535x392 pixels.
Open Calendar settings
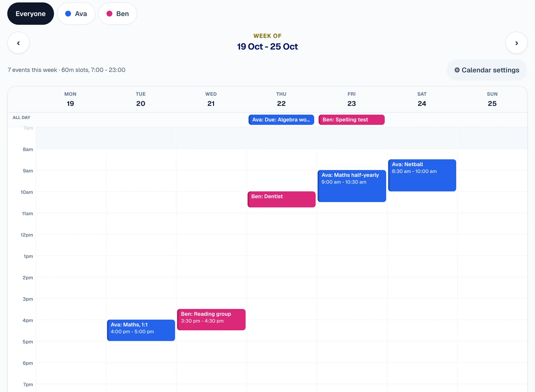[487, 70]
